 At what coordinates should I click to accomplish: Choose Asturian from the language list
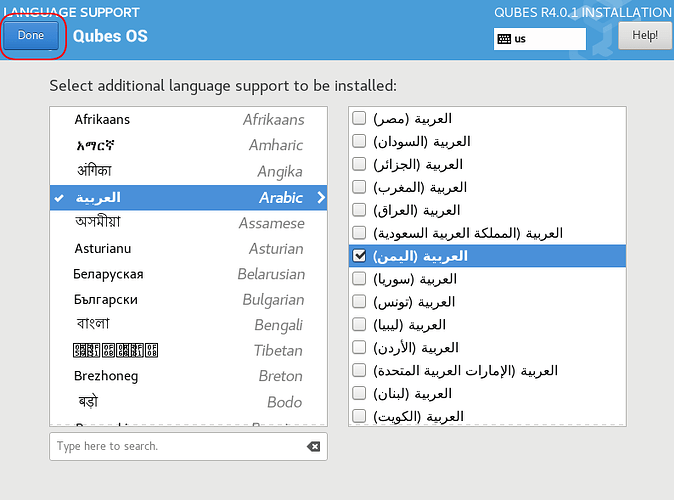click(x=188, y=248)
